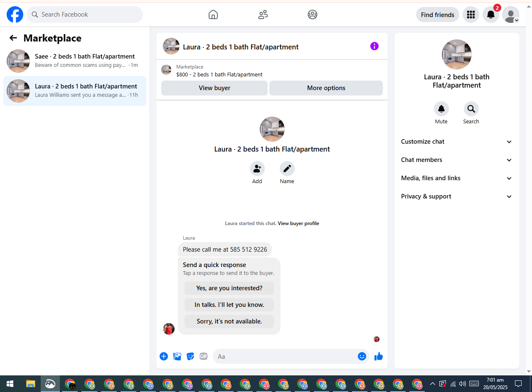Click the Name pencil icon

click(287, 169)
